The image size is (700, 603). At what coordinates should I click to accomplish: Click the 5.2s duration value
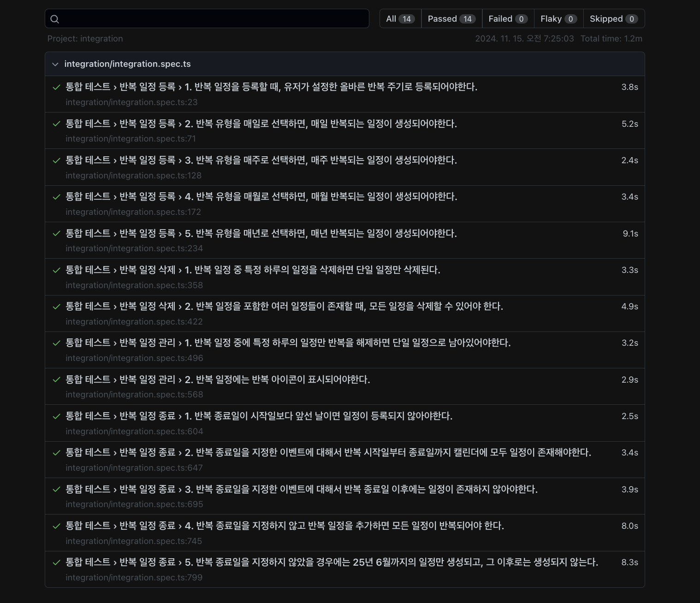pyautogui.click(x=630, y=124)
